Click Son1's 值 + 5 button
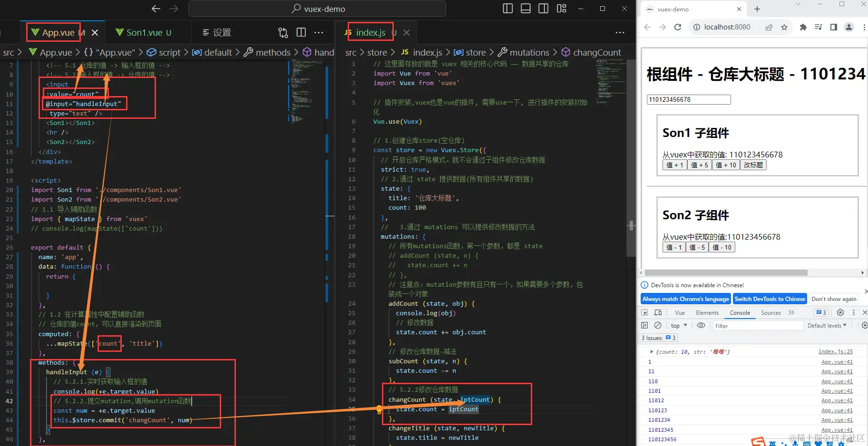The height and width of the screenshot is (446, 868). (x=699, y=165)
